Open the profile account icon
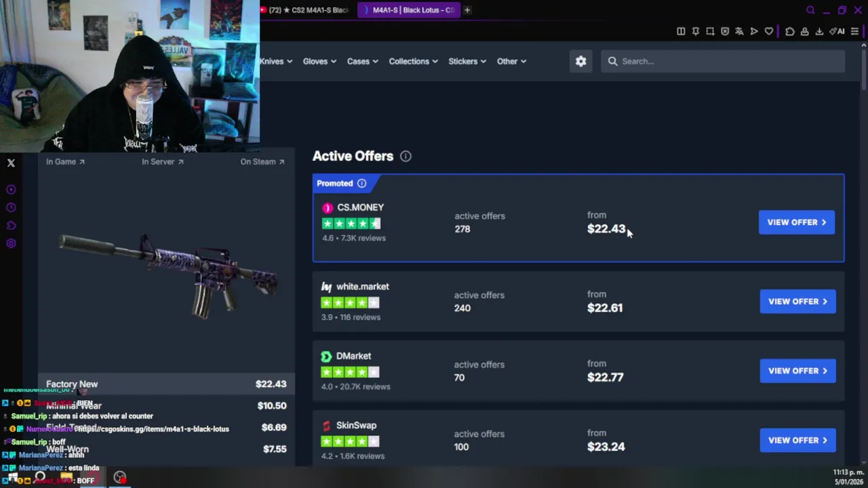Viewport: 868px width, 488px height. coord(804,31)
